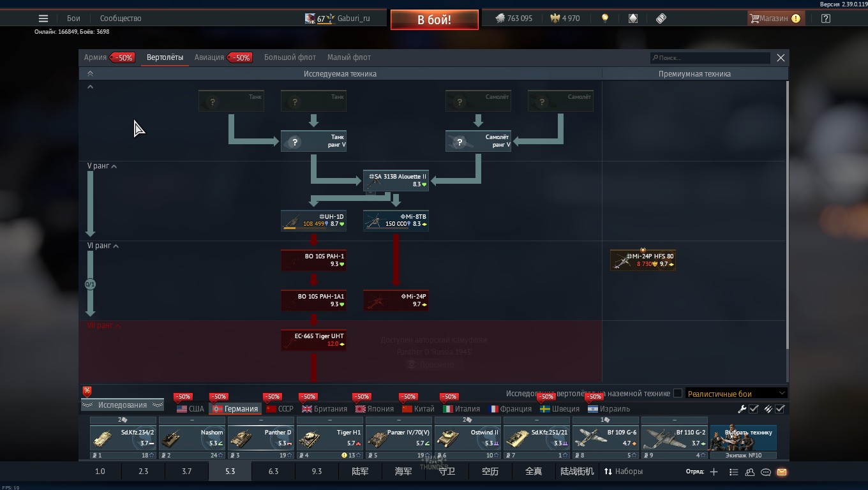Screen dimensions: 868x490
Task: Open the inventory crate icon
Action: coord(633,19)
